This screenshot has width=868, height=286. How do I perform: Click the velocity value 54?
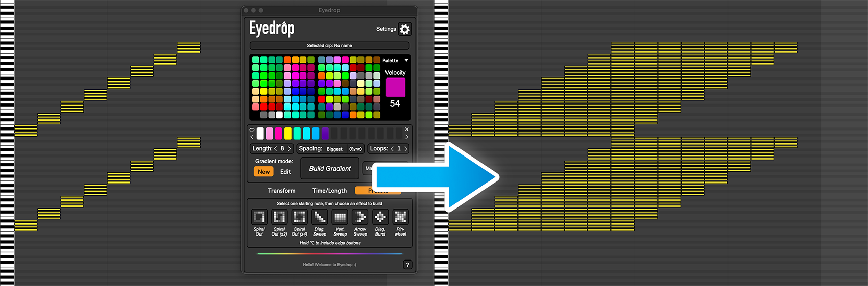click(395, 103)
